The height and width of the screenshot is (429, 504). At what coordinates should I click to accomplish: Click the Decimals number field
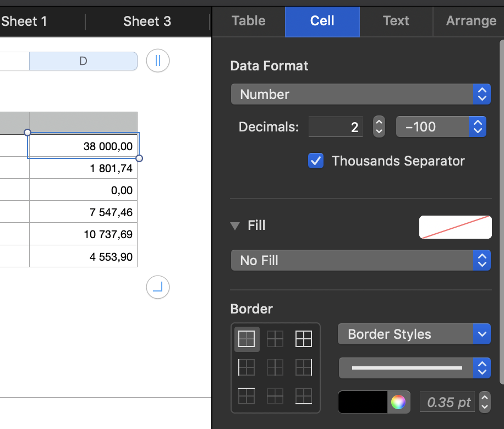335,127
